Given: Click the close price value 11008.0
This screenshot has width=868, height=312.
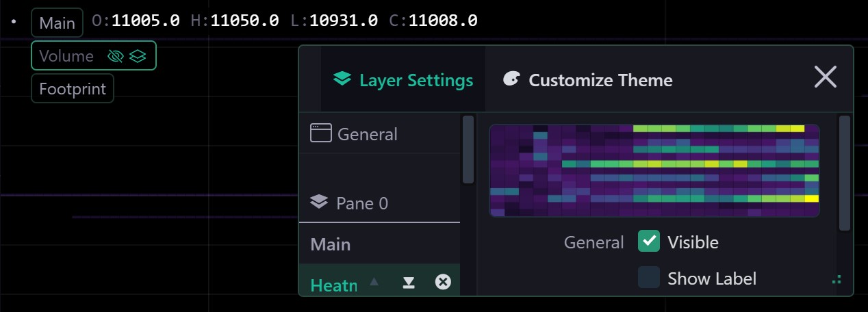Looking at the screenshot, I should [x=443, y=21].
